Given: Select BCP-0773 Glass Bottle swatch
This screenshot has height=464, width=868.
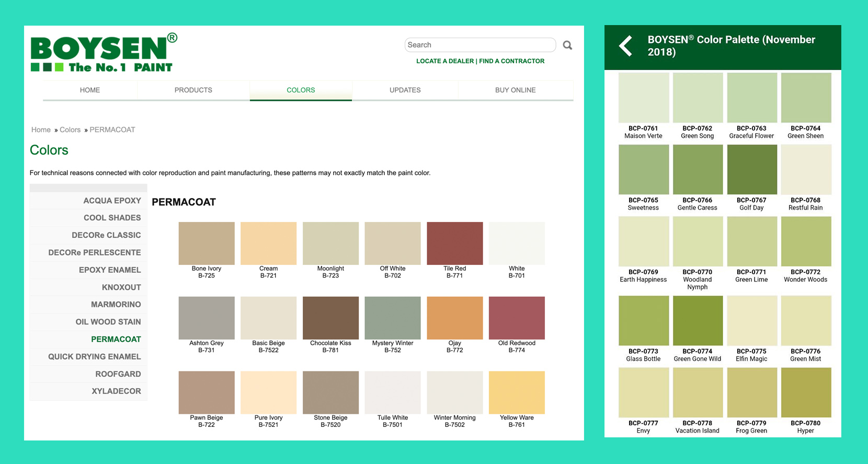Looking at the screenshot, I should point(644,321).
